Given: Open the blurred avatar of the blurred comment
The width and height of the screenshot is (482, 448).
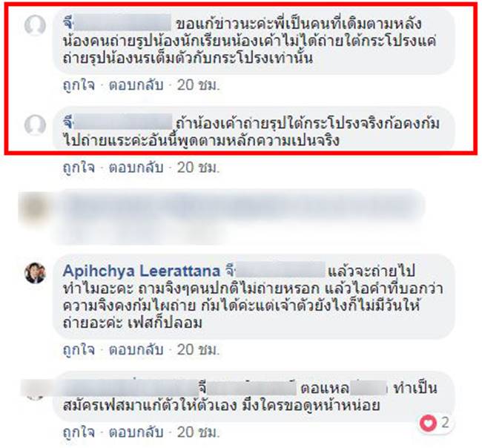Looking at the screenshot, I should tap(35, 208).
